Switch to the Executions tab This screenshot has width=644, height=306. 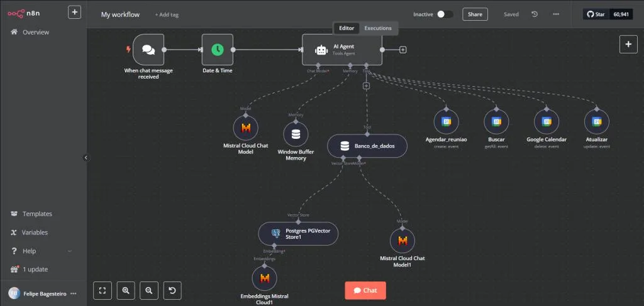point(377,28)
